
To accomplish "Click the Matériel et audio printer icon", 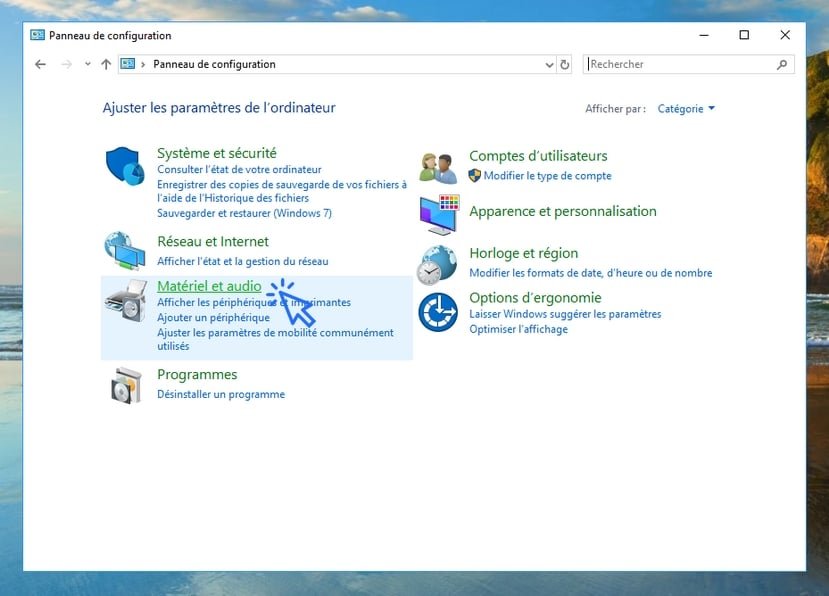I will pos(126,300).
